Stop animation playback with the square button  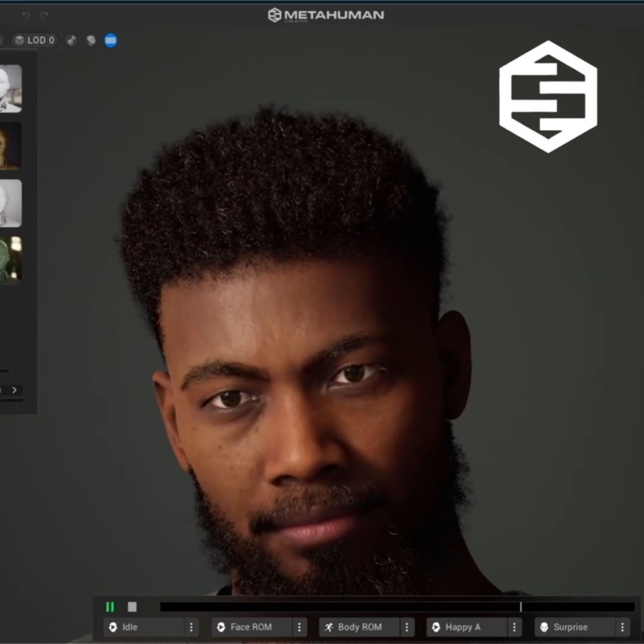(132, 607)
